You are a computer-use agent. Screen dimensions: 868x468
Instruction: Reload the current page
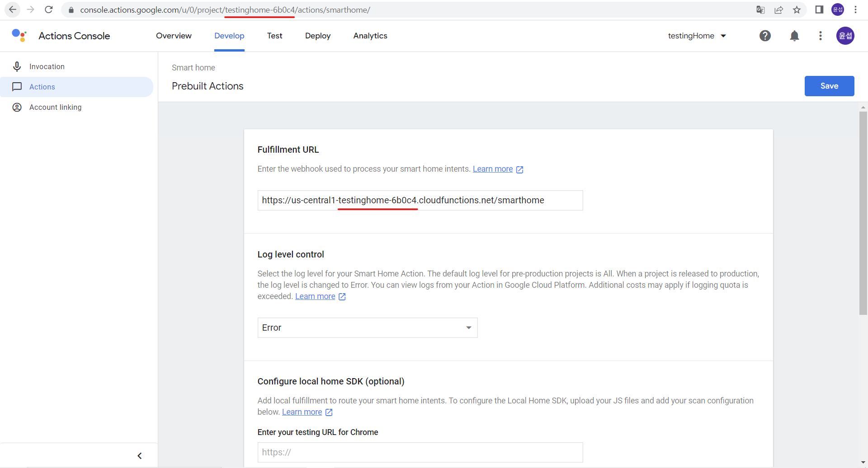(49, 9)
